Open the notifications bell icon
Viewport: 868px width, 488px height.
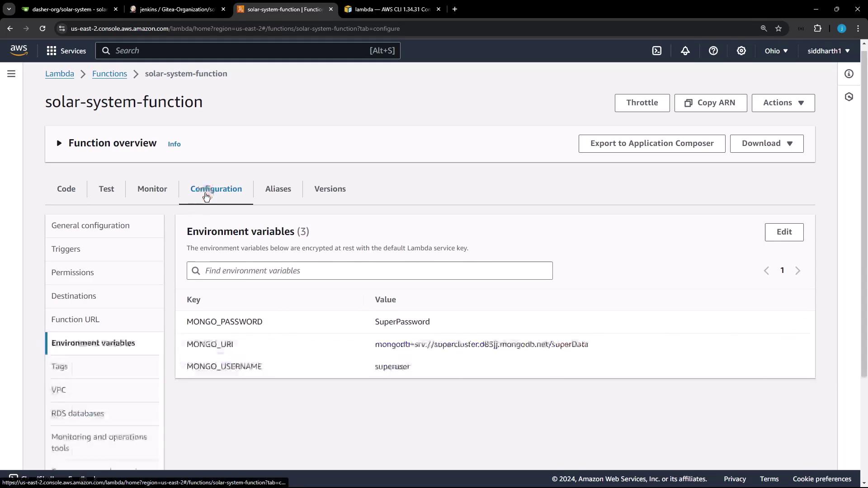point(685,51)
